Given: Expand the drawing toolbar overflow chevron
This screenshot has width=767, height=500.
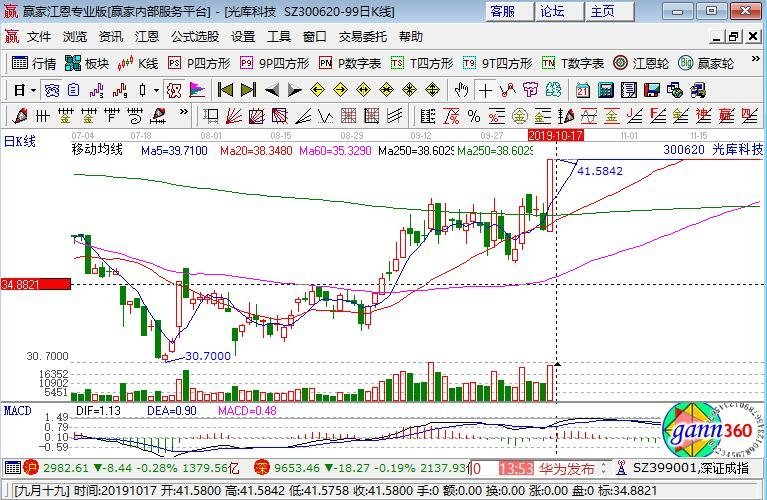Looking at the screenshot, I should (x=183, y=112).
